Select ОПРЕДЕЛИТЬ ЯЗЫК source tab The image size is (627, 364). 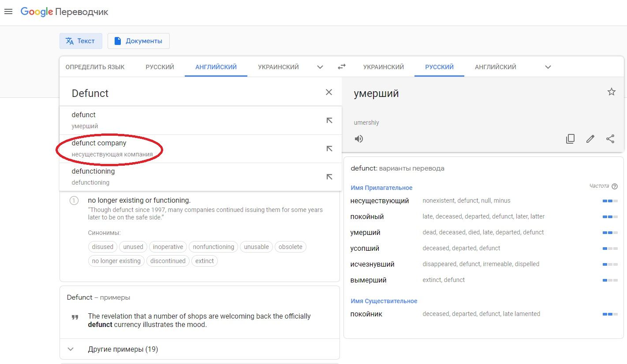pos(95,67)
